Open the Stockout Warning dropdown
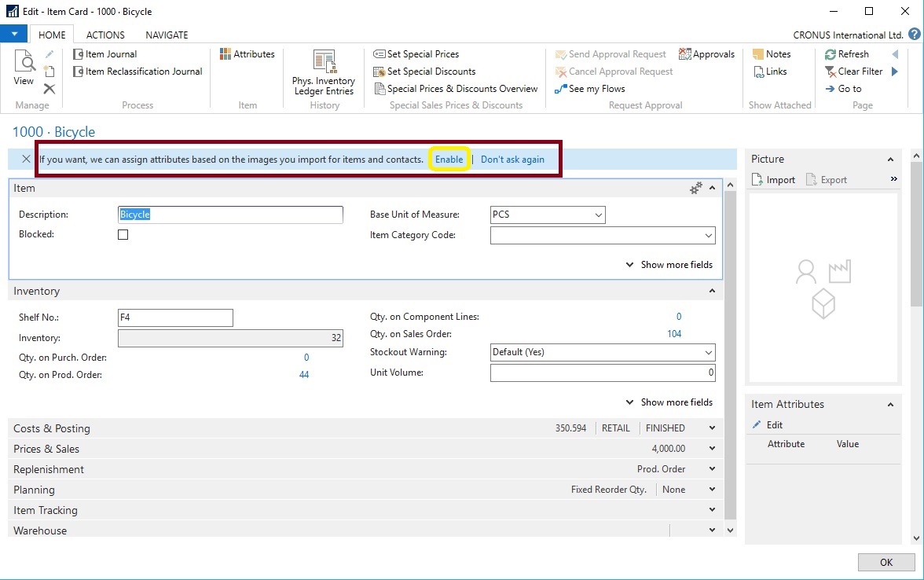The image size is (924, 580). pyautogui.click(x=708, y=352)
